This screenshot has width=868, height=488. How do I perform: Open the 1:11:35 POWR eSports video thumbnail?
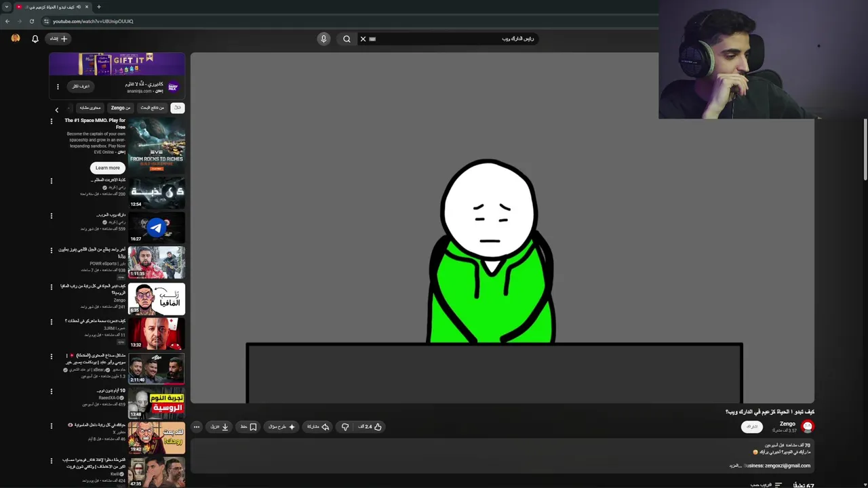[x=157, y=262]
